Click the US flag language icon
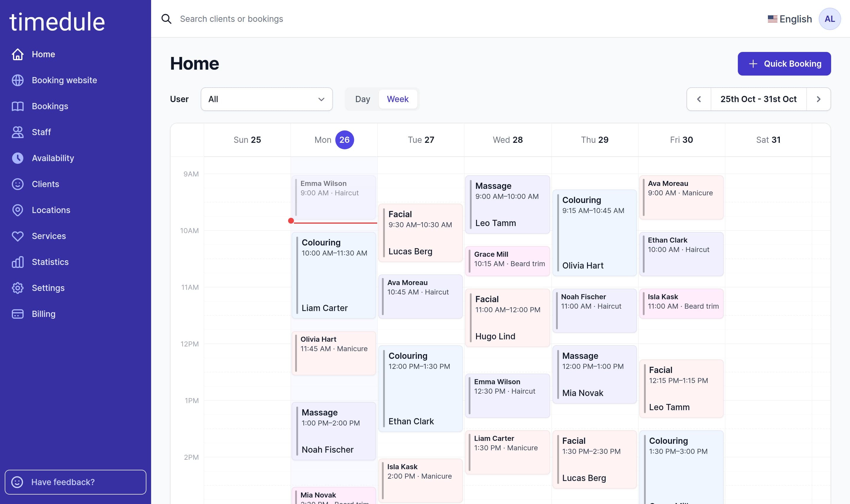The image size is (850, 504). tap(772, 19)
